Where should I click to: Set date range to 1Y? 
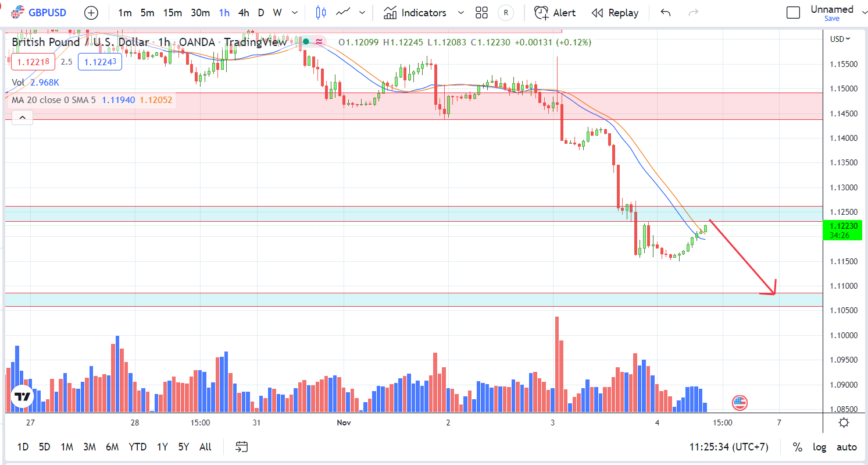coord(162,447)
